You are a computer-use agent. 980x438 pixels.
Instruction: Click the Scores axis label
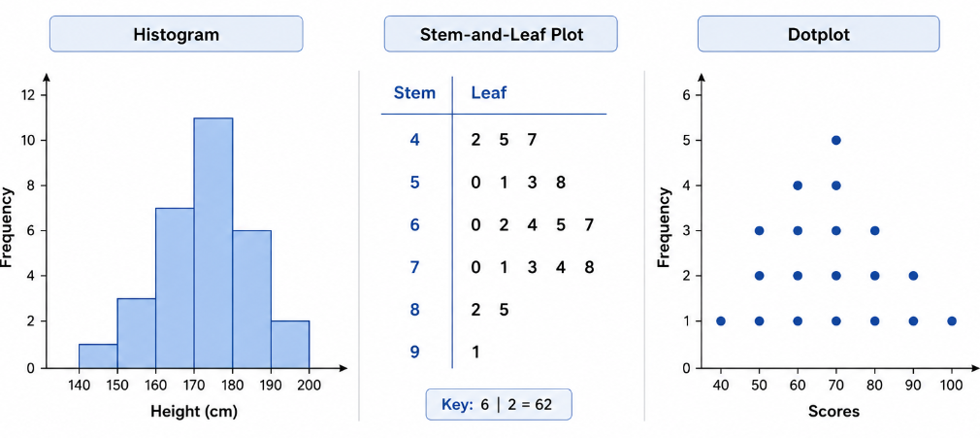833,411
